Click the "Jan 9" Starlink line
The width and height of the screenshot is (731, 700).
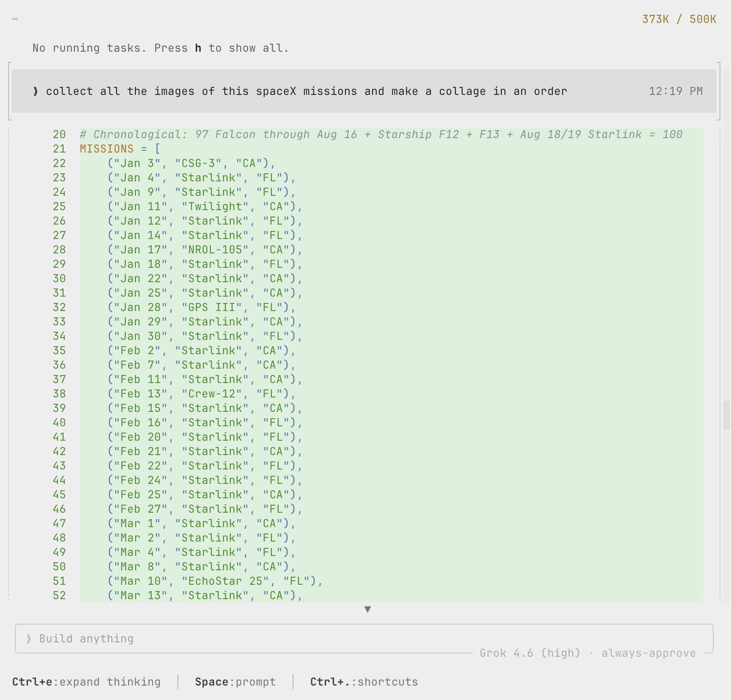tap(202, 192)
